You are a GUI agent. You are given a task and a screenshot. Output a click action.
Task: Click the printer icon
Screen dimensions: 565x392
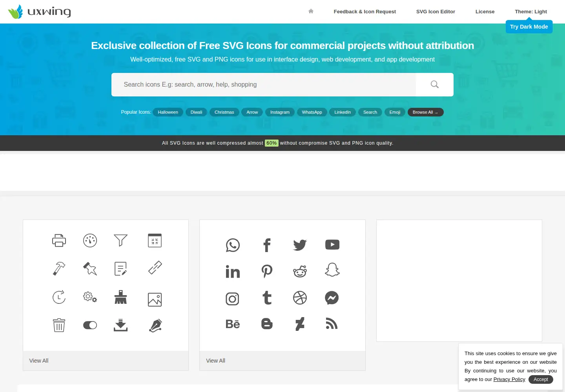click(x=59, y=240)
